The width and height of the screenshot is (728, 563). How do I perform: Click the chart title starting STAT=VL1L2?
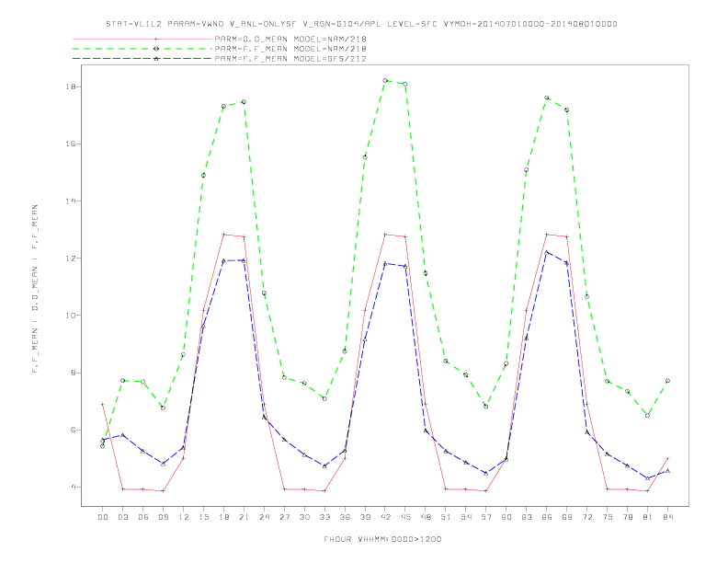[x=361, y=24]
